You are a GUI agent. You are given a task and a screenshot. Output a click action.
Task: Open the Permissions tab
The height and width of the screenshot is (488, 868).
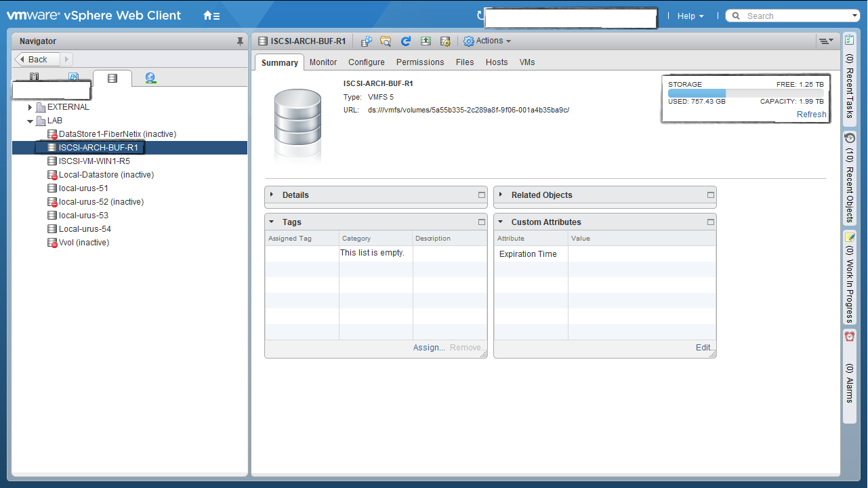(420, 62)
